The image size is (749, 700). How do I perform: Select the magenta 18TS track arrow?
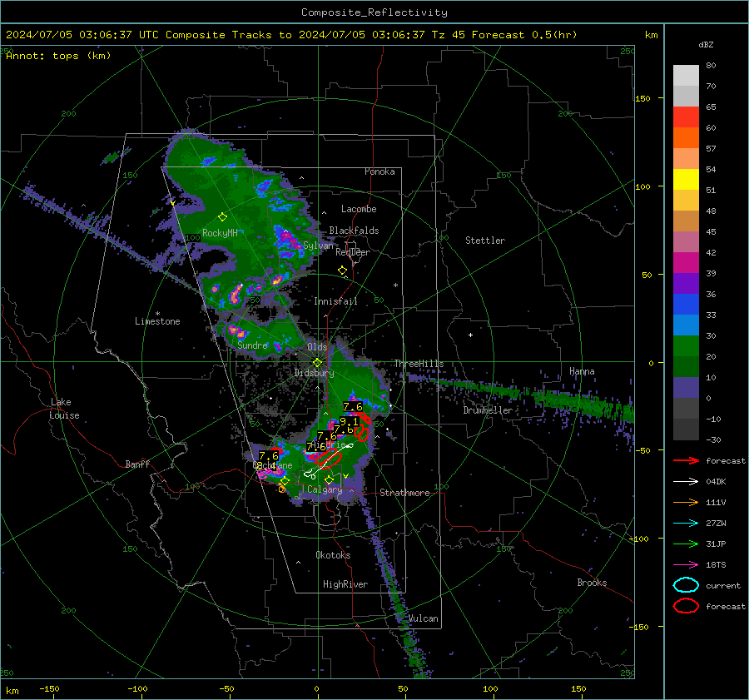click(x=686, y=565)
